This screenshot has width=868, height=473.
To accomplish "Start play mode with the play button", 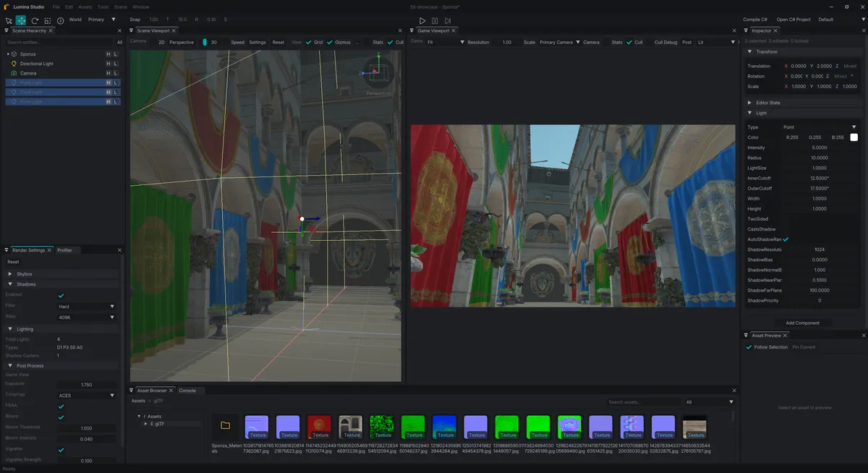I will [x=422, y=21].
